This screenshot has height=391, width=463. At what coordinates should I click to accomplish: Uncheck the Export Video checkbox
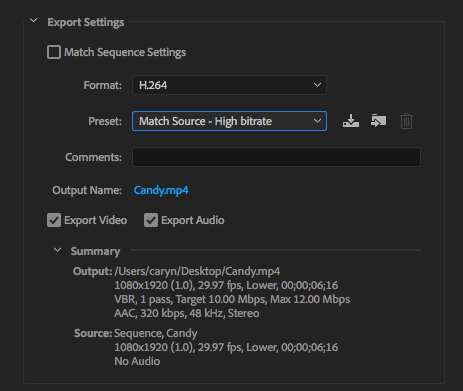(x=54, y=220)
